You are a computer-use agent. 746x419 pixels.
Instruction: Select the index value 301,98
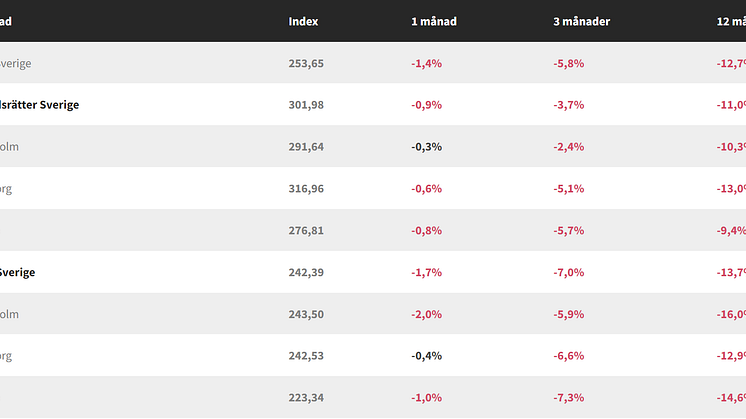point(306,105)
